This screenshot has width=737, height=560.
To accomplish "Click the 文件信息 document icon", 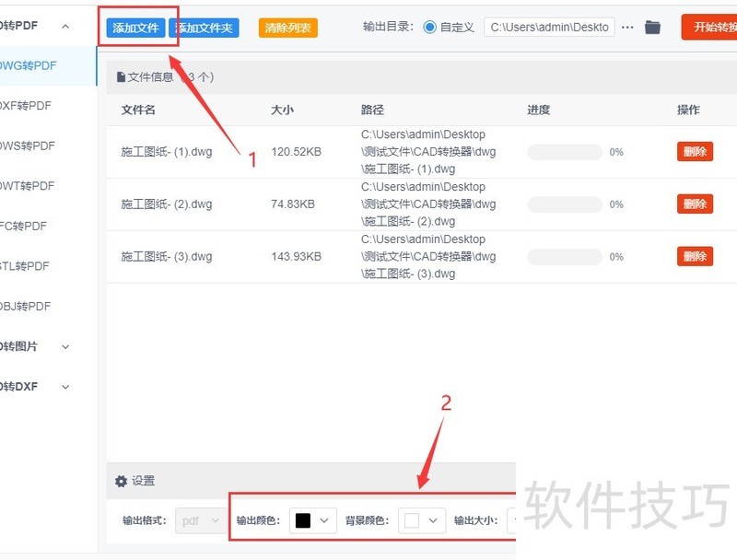I will point(121,76).
